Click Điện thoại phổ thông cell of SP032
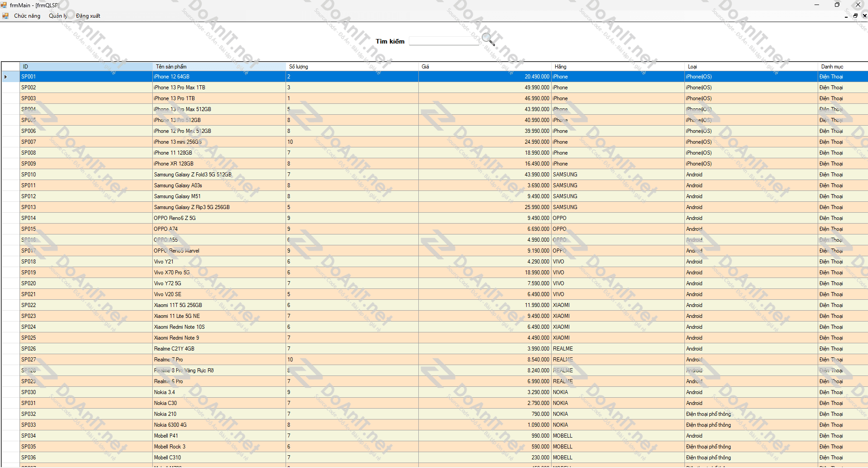Image resolution: width=868 pixels, height=468 pixels. coord(752,414)
